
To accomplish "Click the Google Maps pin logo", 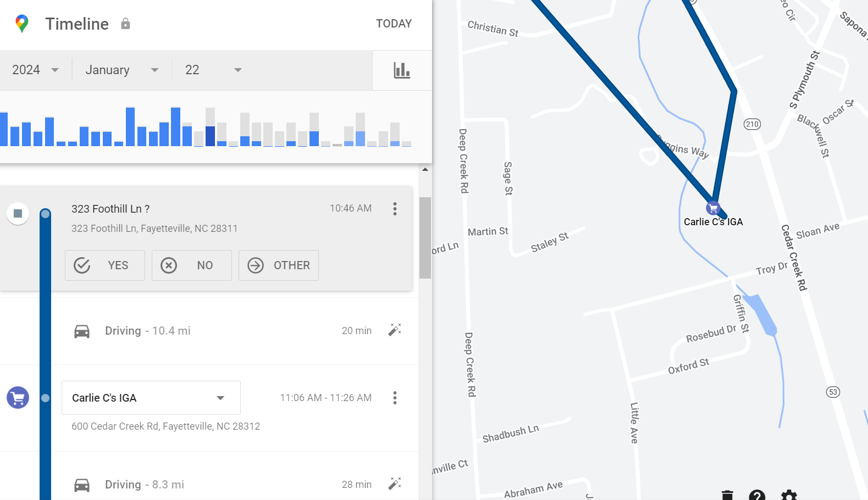I will tap(22, 24).
